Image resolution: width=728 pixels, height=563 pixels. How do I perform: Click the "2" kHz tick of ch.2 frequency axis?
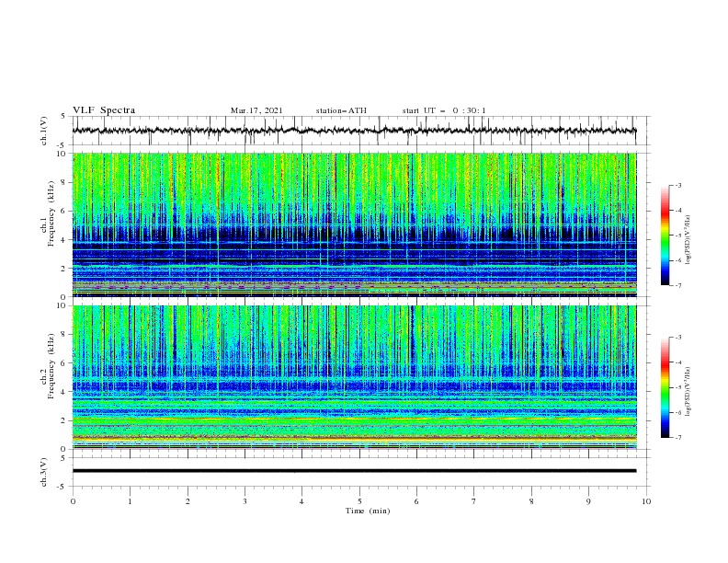tap(64, 420)
